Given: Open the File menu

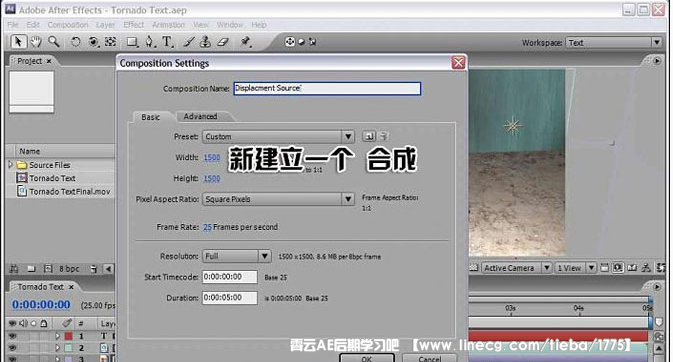Looking at the screenshot, I should click(x=13, y=25).
